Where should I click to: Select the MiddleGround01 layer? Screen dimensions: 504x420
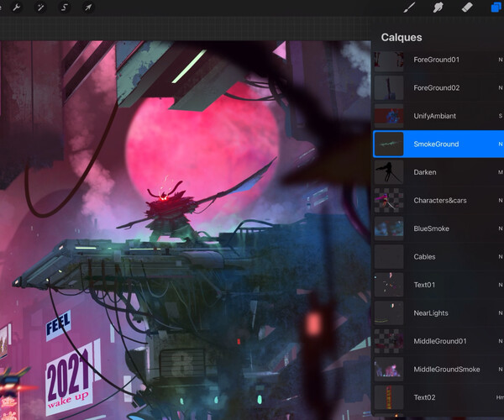pyautogui.click(x=438, y=341)
